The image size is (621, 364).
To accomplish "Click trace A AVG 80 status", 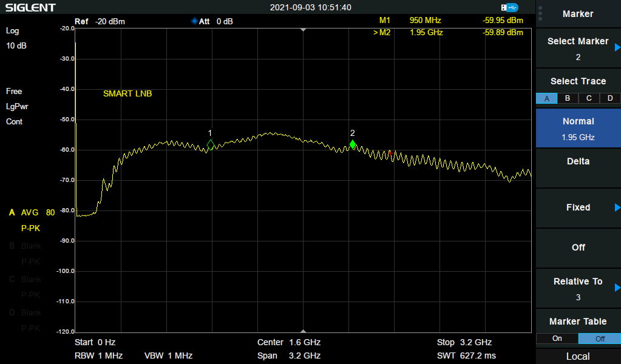I will point(32,212).
